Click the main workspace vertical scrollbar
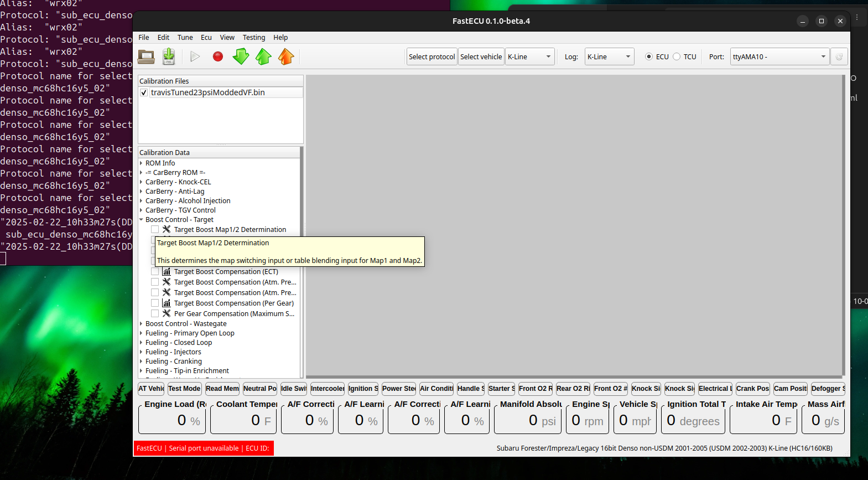This screenshot has width=868, height=480. click(844, 225)
